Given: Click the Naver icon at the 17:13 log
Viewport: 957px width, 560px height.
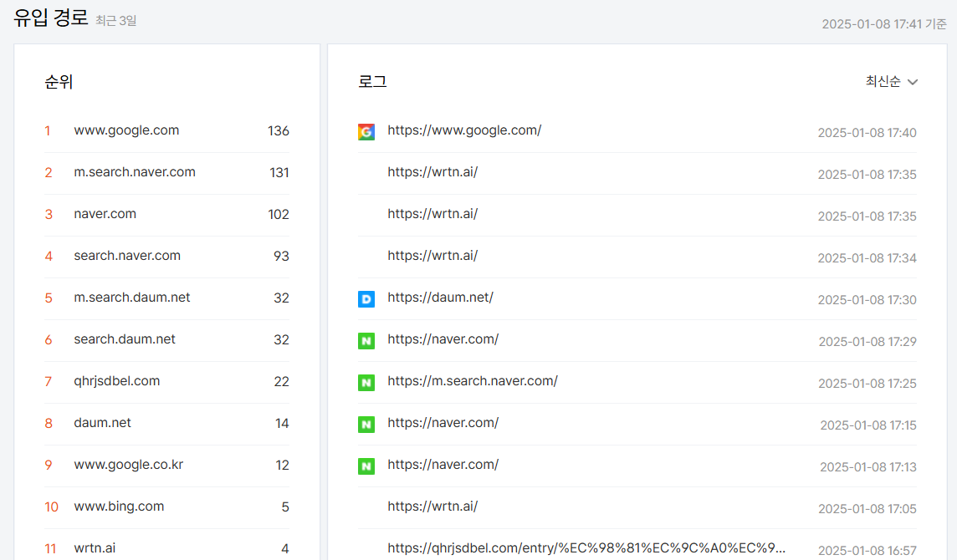Looking at the screenshot, I should pos(366,466).
